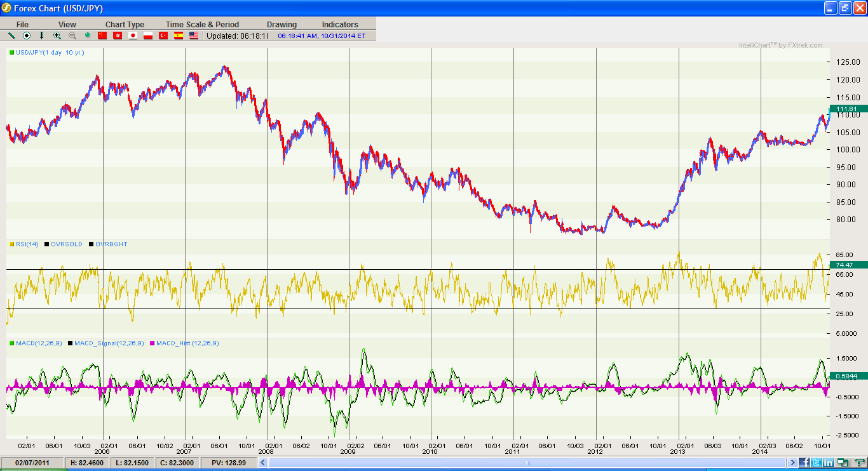Expand the Time Scale & Period menu
The image size is (868, 471).
[202, 25]
